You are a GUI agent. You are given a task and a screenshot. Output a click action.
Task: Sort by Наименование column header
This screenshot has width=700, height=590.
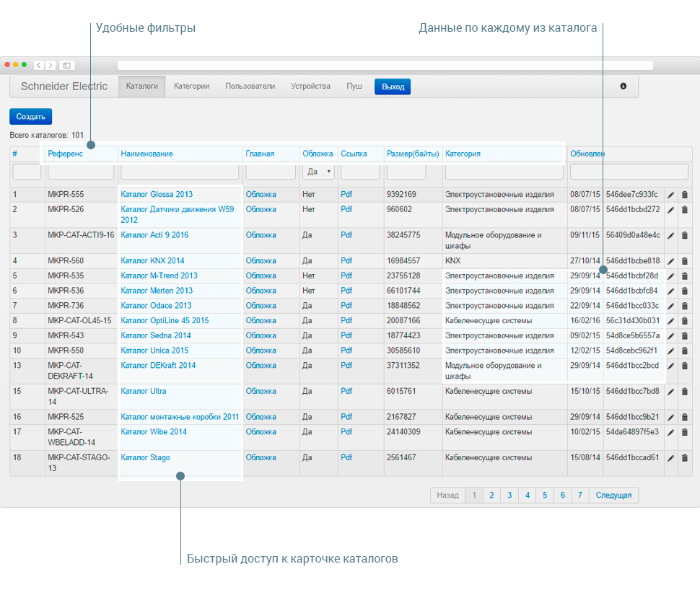[x=147, y=154]
